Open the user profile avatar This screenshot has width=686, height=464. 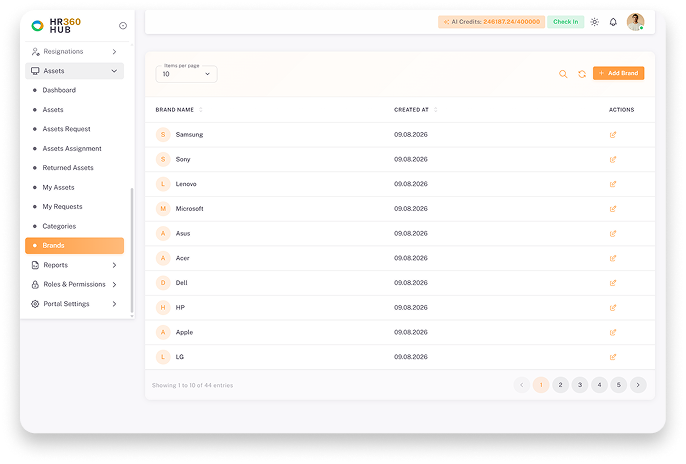(x=635, y=22)
